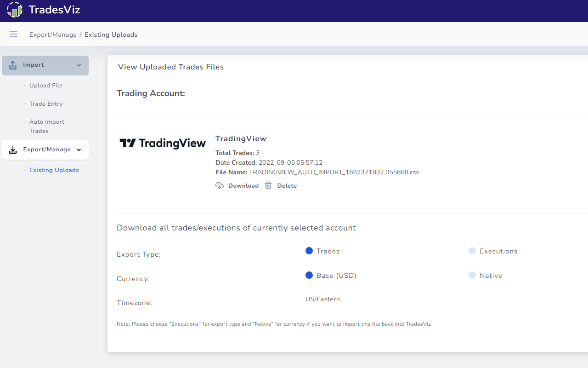
Task: Select the Base (USD) currency radio
Action: pyautogui.click(x=309, y=275)
